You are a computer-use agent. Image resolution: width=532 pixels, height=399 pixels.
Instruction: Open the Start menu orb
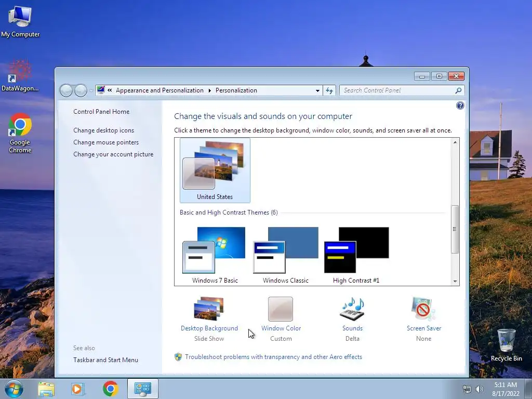click(14, 389)
